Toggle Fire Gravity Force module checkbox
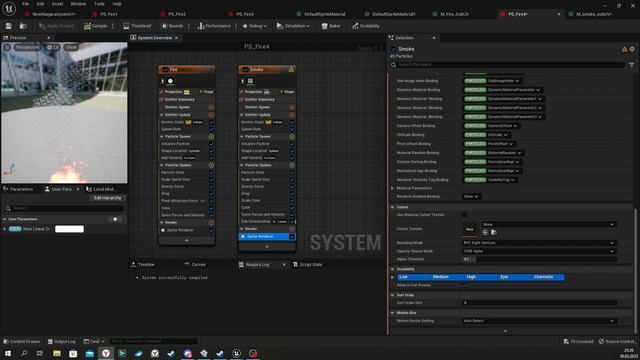This screenshot has width=640, height=360. [x=211, y=187]
